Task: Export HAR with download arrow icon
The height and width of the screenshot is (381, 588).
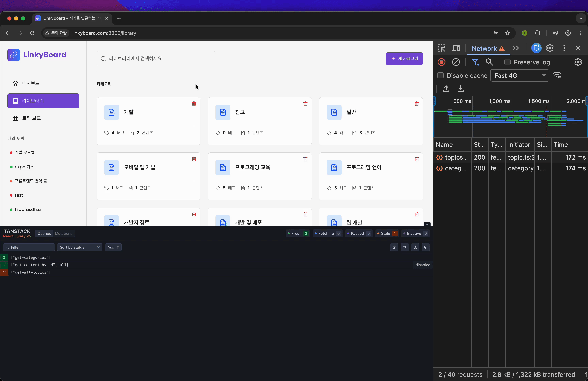Action: (x=461, y=88)
